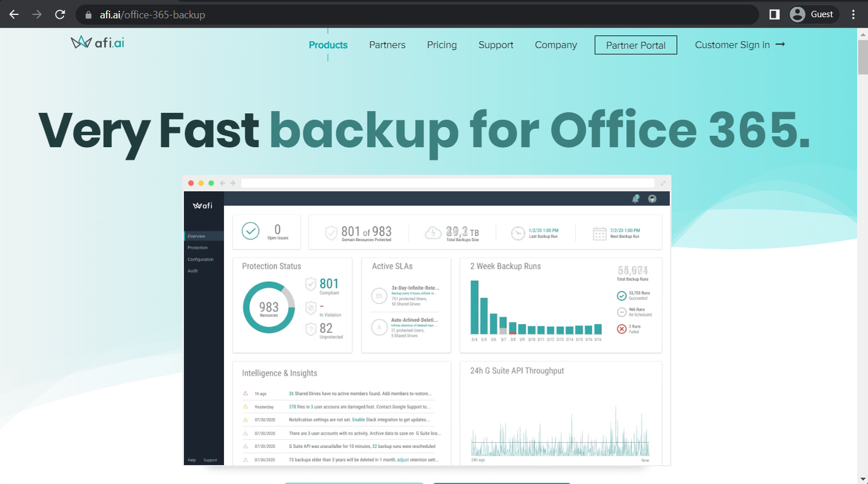Click the Partner Portal button
The image size is (868, 484).
click(x=635, y=45)
